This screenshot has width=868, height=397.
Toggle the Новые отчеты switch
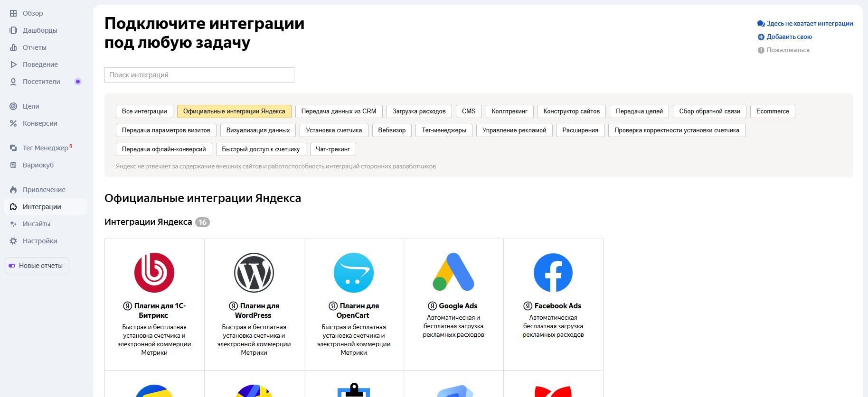(12, 266)
